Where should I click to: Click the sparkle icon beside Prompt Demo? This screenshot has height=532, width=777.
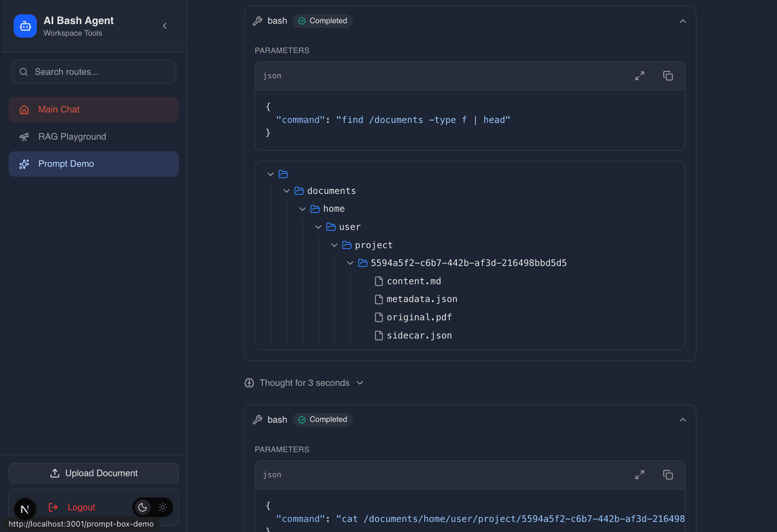(24, 164)
